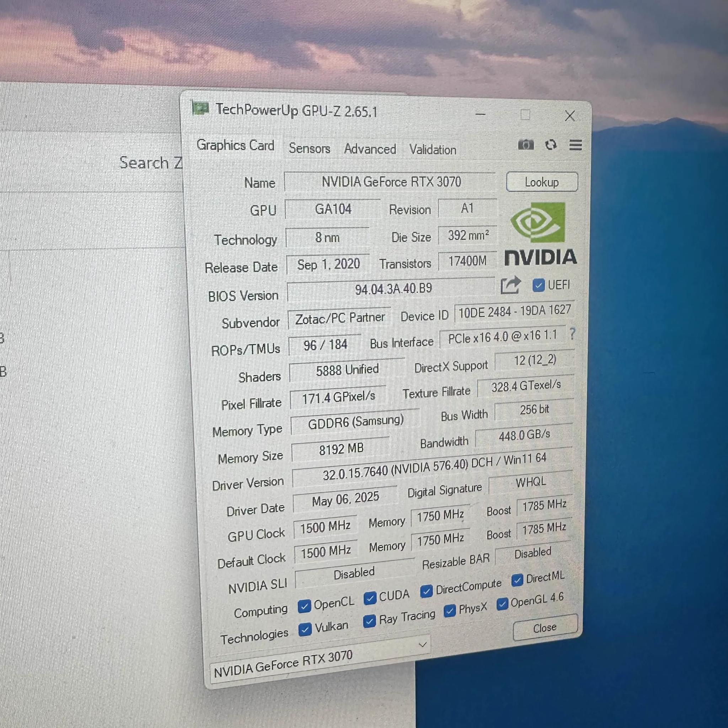Click the Device ID field 10DE 2484
The image size is (728, 728).
pos(515,311)
